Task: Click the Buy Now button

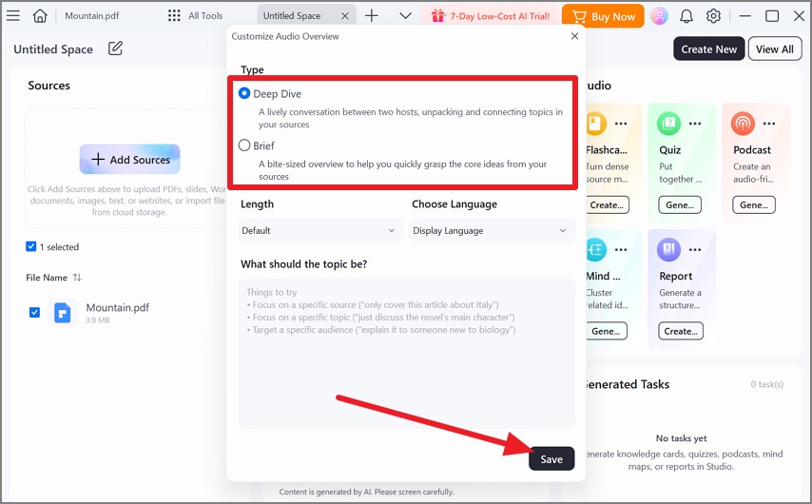Action: 603,16
